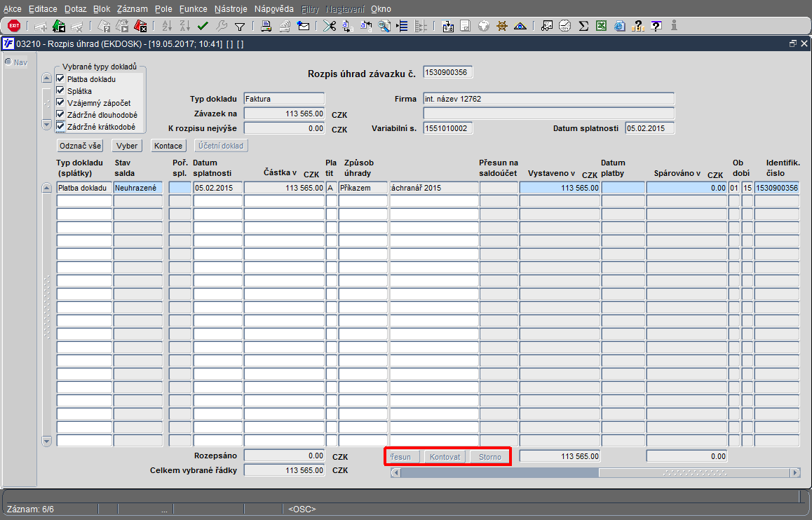Viewport: 812px width, 520px height.
Task: Click the red cancel query icon
Action: 140,26
